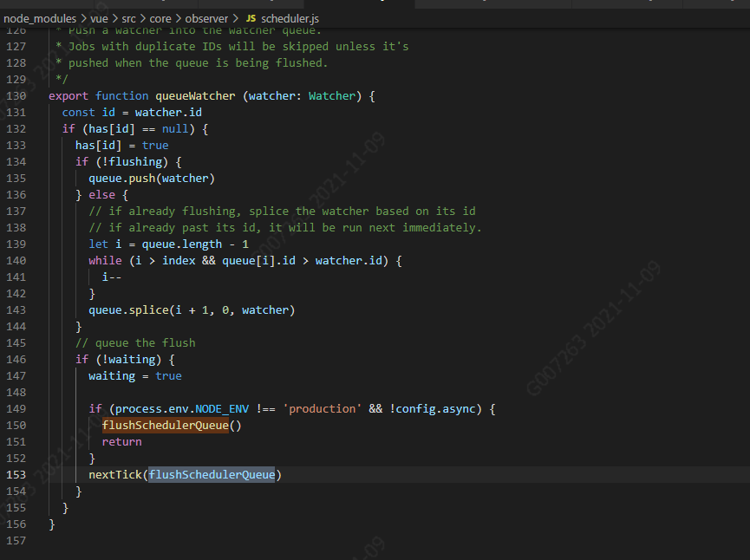The width and height of the screenshot is (750, 560).
Task: Open the core breadcrumb segment
Action: click(x=160, y=19)
